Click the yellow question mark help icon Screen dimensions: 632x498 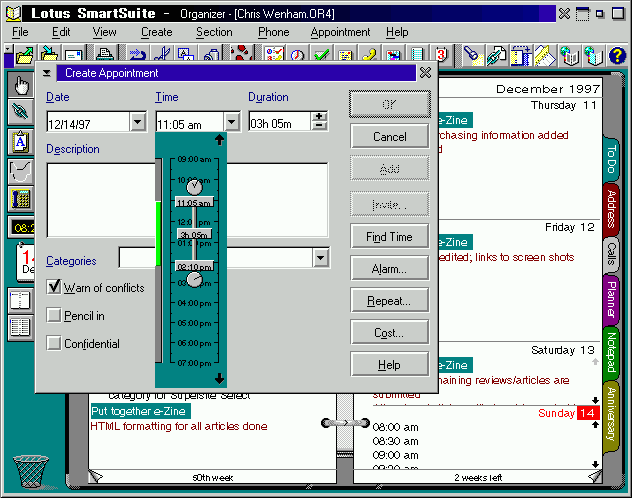click(617, 55)
